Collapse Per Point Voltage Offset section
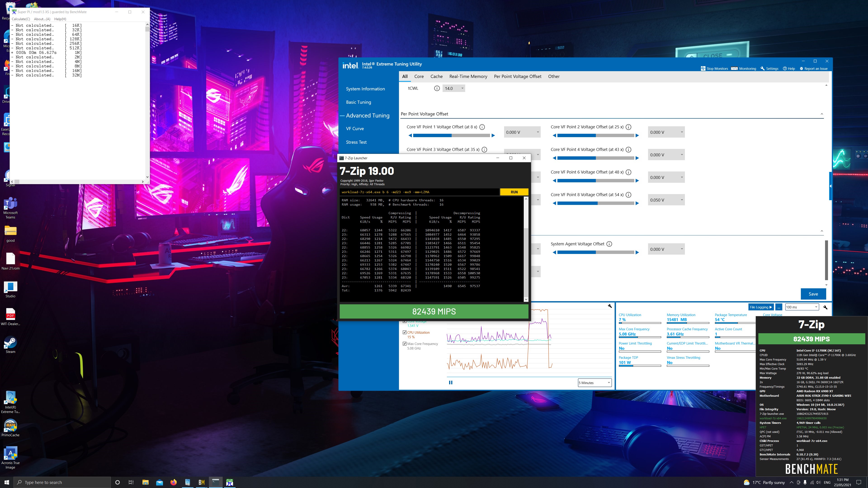 tap(822, 114)
